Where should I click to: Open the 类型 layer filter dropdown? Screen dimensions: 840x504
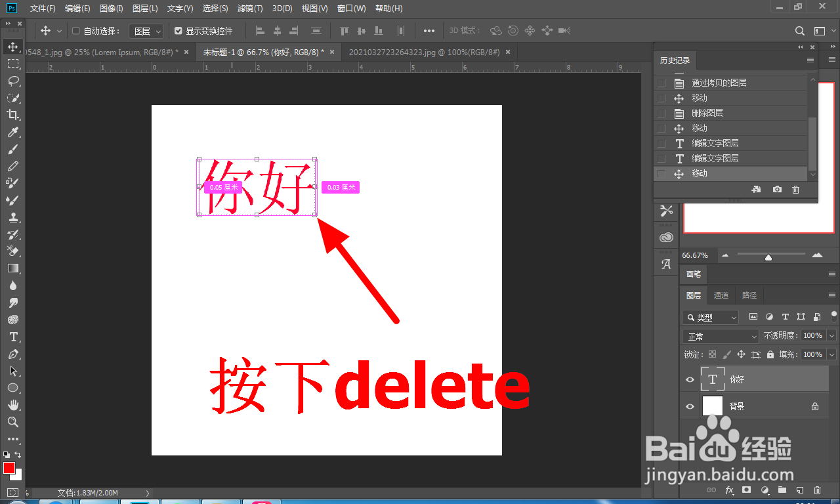click(711, 318)
